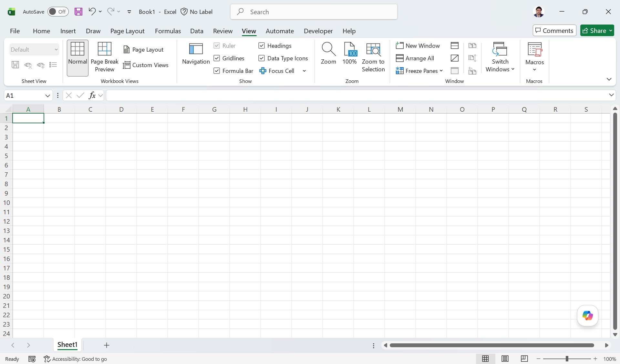Click Page Layout icon in status bar
The width and height of the screenshot is (620, 364).
(505, 359)
